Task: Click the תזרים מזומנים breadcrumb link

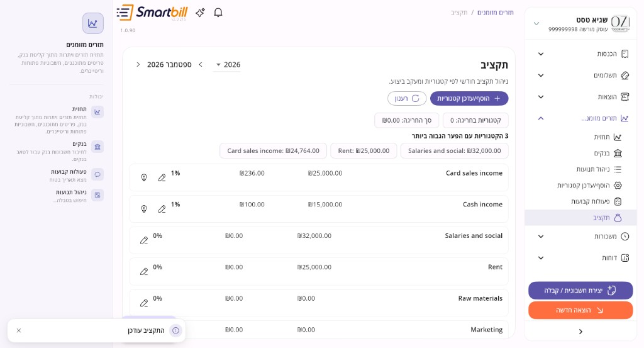Action: 496,13
